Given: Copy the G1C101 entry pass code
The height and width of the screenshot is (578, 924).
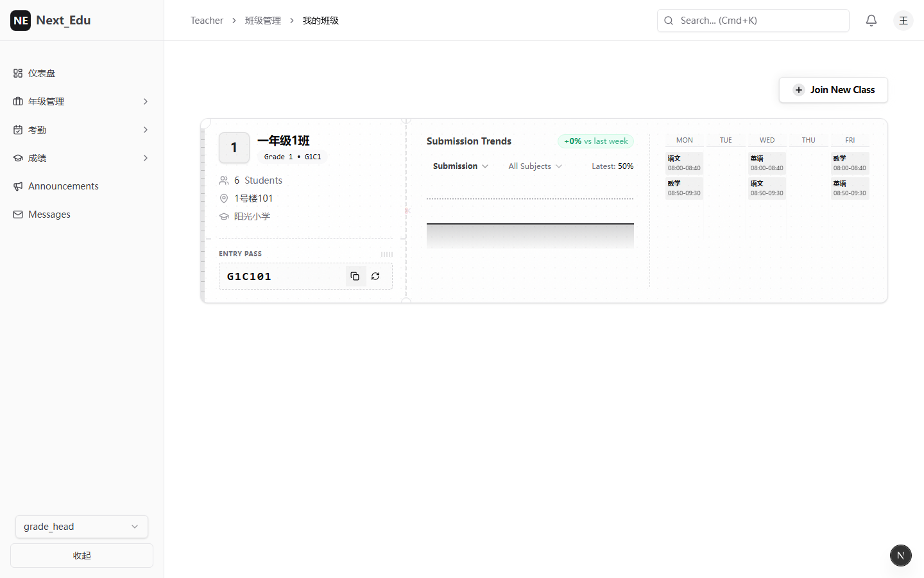Looking at the screenshot, I should click(x=355, y=276).
